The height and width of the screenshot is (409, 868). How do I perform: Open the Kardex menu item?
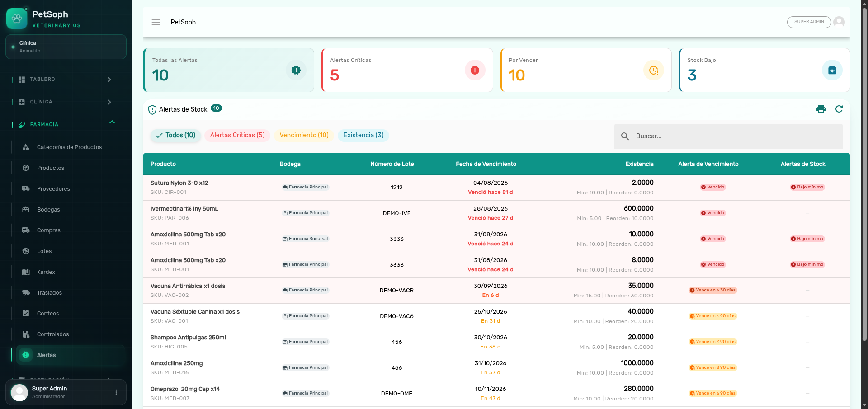[46, 272]
